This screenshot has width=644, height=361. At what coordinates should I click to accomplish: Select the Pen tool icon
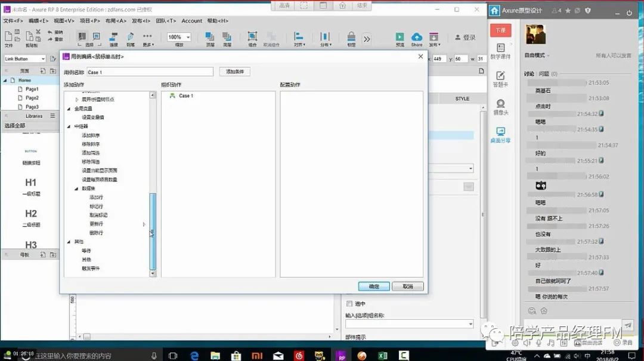[x=130, y=36]
